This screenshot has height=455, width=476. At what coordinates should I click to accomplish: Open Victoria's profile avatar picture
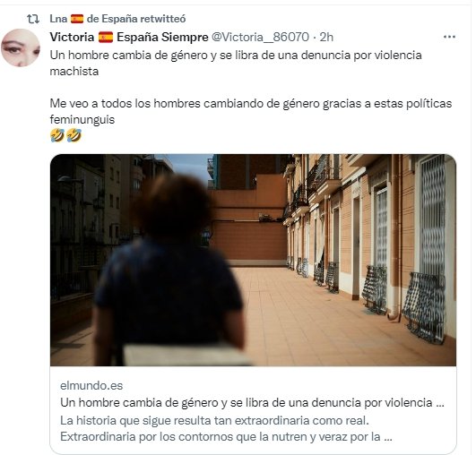21,47
